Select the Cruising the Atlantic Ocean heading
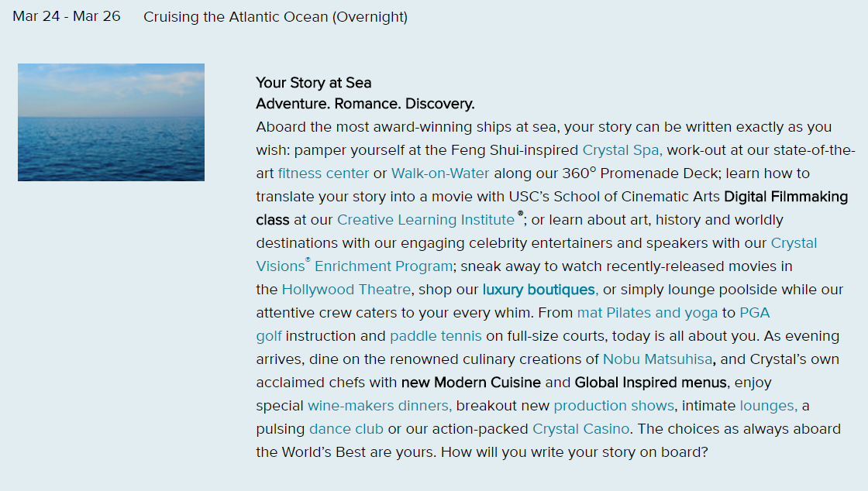This screenshot has height=491, width=868. click(276, 17)
